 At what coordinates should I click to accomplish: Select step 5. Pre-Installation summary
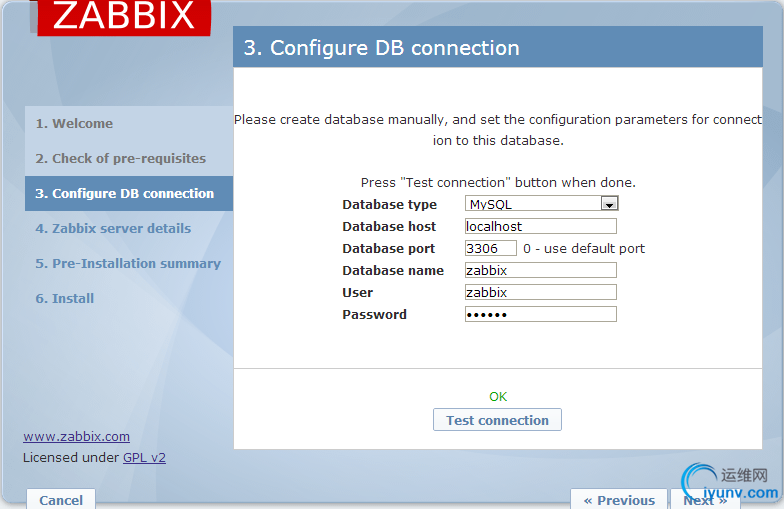tap(128, 264)
